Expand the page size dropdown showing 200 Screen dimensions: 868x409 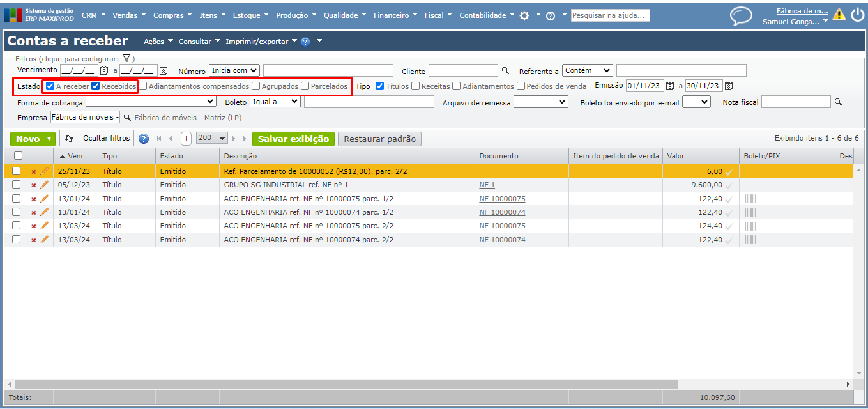[x=213, y=139]
